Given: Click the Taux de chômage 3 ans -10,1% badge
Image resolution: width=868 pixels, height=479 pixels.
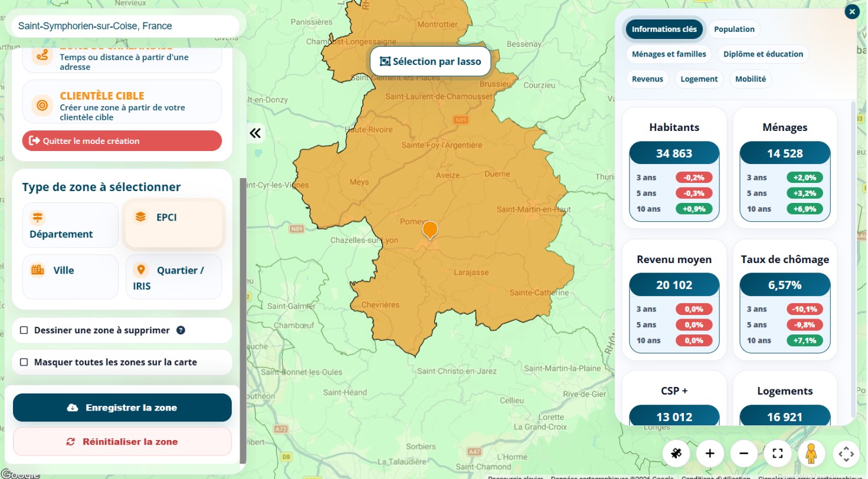Looking at the screenshot, I should [805, 309].
